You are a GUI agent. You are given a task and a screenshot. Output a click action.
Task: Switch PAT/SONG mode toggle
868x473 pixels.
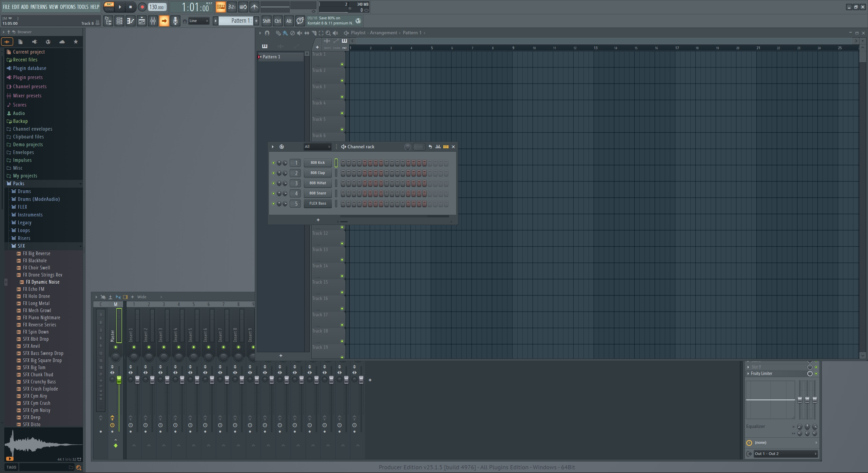(109, 7)
